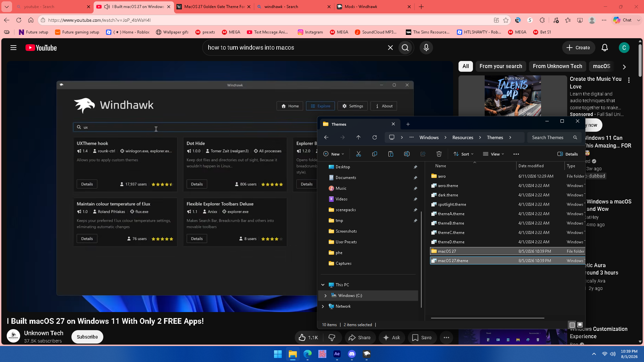Switch to the MacOS 27 Golden Gate Theme tab
Image resolution: width=644 pixels, height=362 pixels.
click(x=214, y=7)
